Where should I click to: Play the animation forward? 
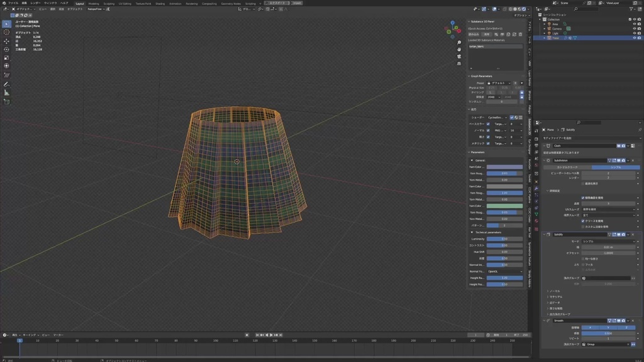(x=271, y=335)
